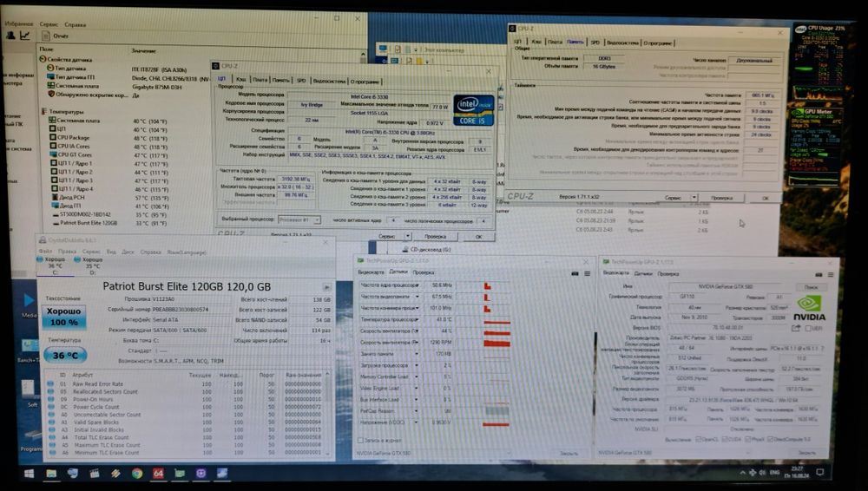Click the NVIDIA logo in GPU-Z
Image resolution: width=868 pixels, height=491 pixels.
(x=809, y=309)
